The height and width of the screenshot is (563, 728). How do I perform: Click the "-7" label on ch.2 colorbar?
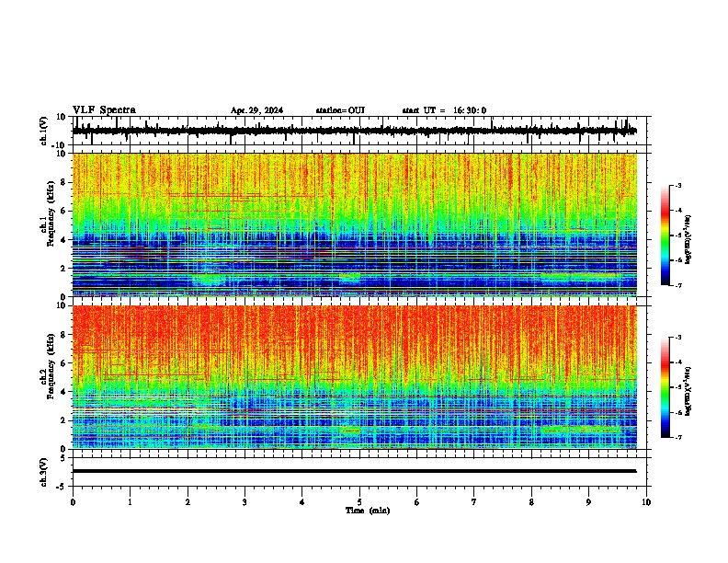(x=677, y=438)
